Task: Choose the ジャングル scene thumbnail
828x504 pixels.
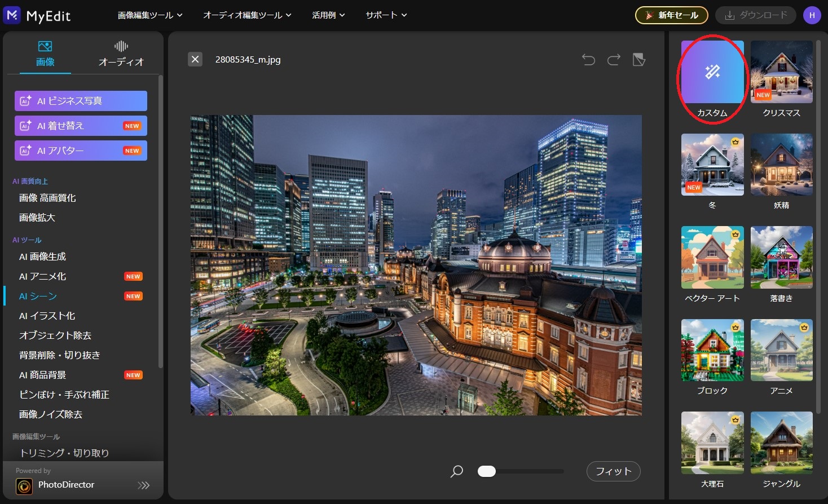Action: 782,443
